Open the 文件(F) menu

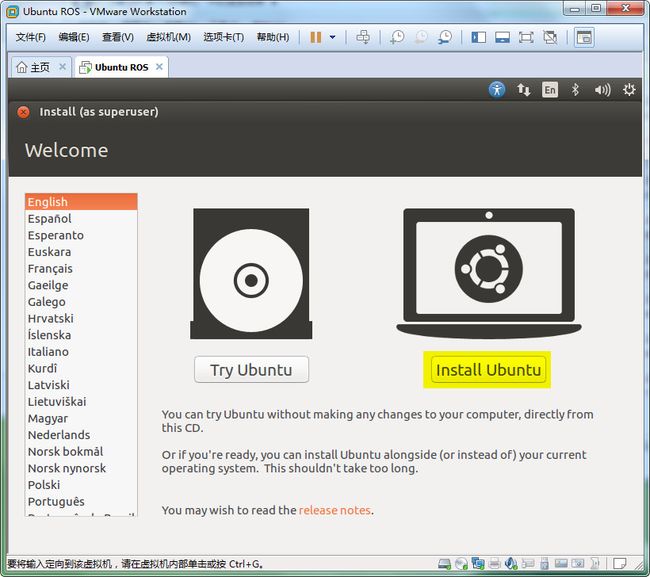[x=30, y=37]
